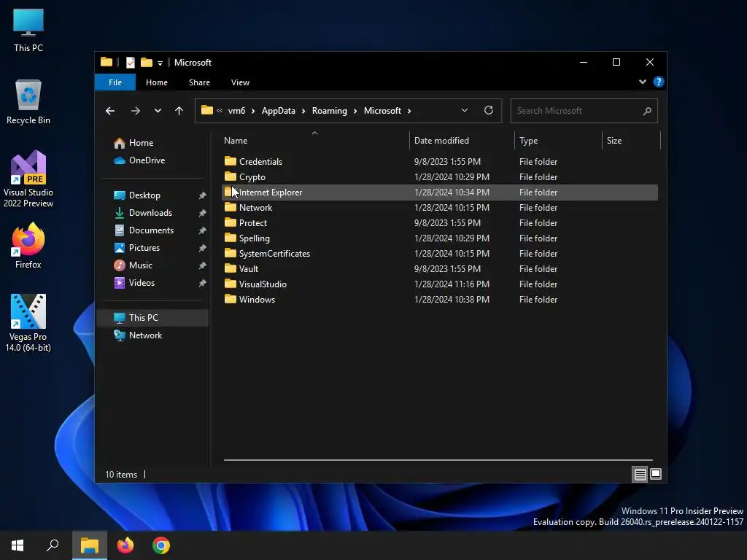Select This PC desktop icon
This screenshot has width=747, height=560.
[x=28, y=31]
